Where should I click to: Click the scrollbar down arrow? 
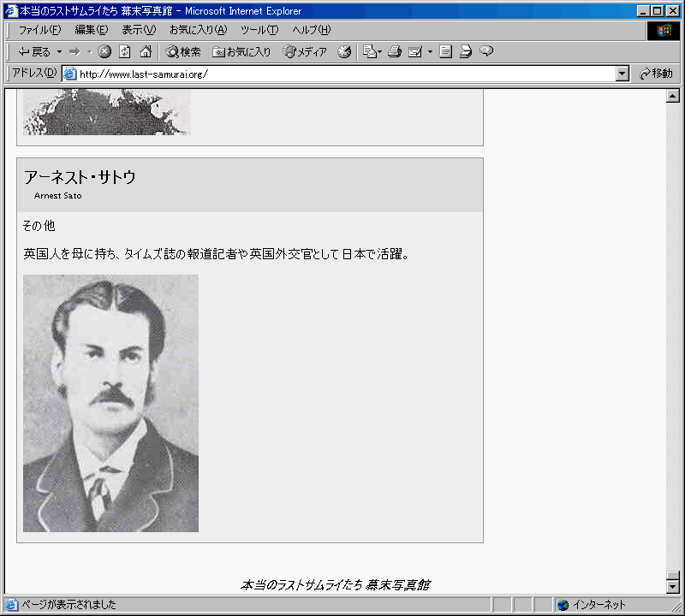coord(673,587)
